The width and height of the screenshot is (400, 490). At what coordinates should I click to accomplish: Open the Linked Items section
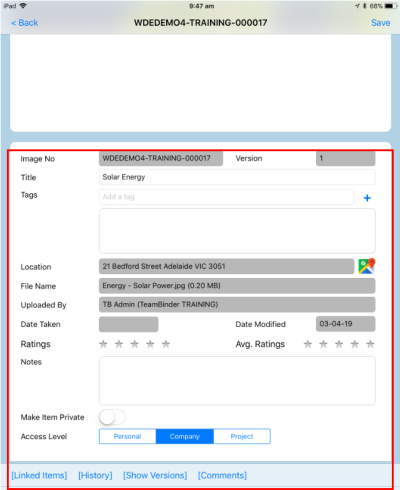[x=39, y=475]
